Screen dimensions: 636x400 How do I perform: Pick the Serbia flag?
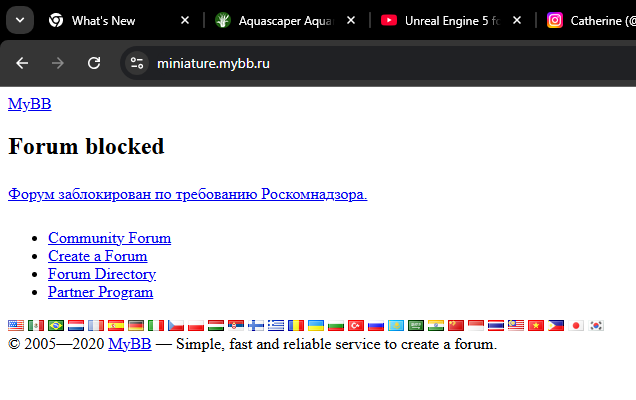236,325
